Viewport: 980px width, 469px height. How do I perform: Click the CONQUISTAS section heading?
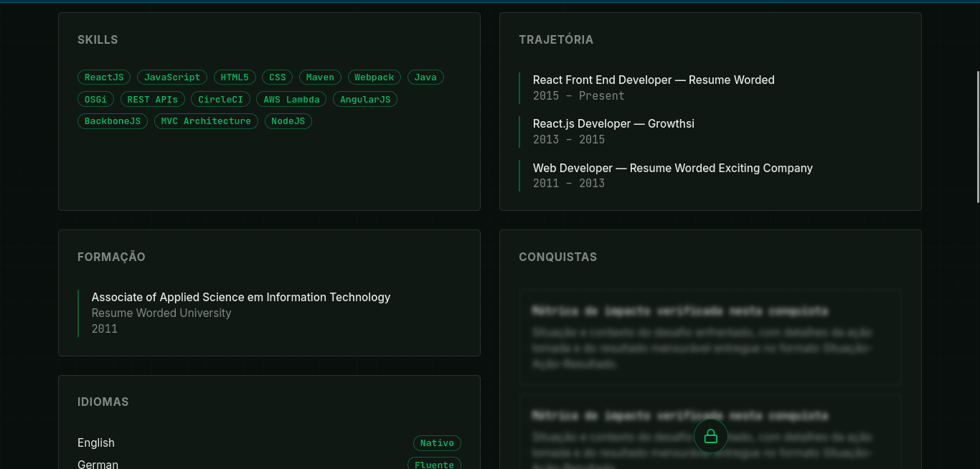click(557, 257)
